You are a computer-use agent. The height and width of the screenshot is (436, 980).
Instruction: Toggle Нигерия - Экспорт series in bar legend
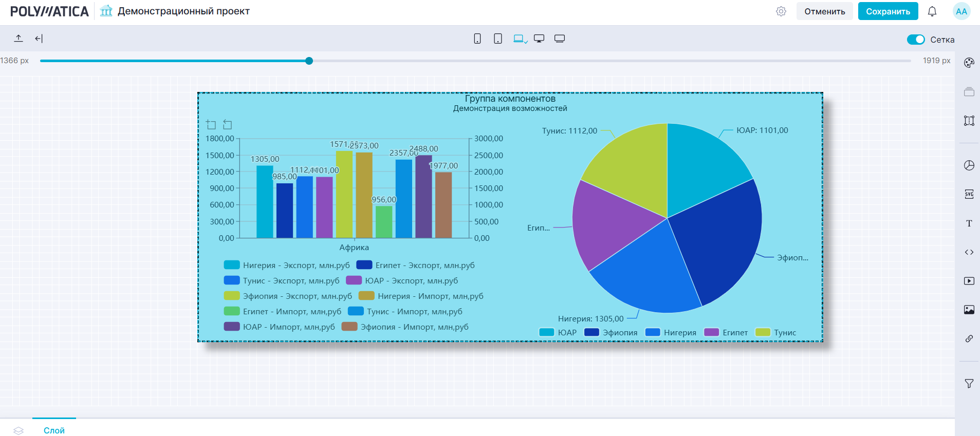click(x=287, y=266)
